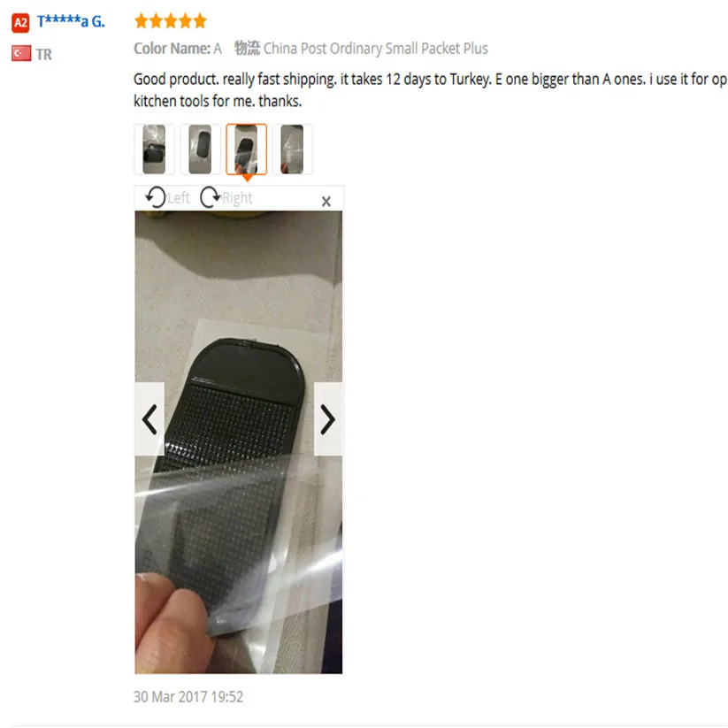Open reviewer profile T*****a G.
728x728 pixels.
click(x=71, y=21)
